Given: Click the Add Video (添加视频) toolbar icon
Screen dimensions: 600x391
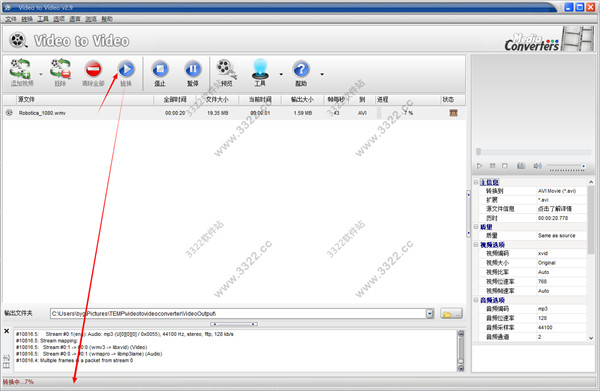Looking at the screenshot, I should tap(21, 70).
